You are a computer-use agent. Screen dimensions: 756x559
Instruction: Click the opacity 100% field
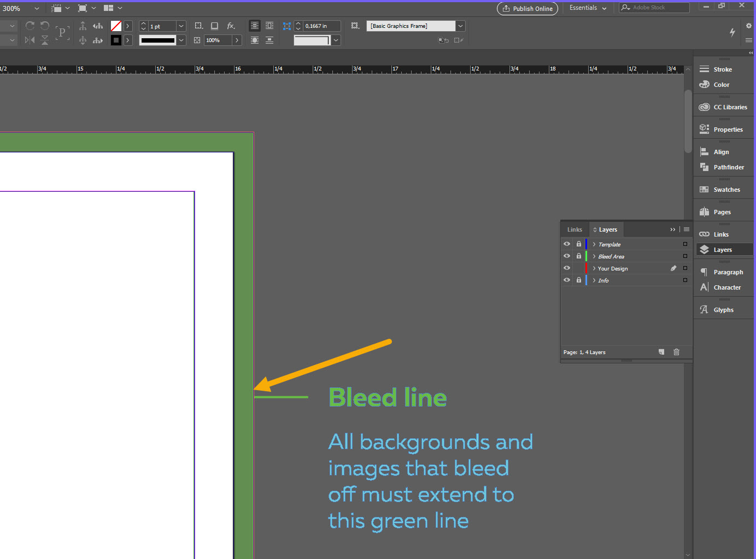coord(218,40)
